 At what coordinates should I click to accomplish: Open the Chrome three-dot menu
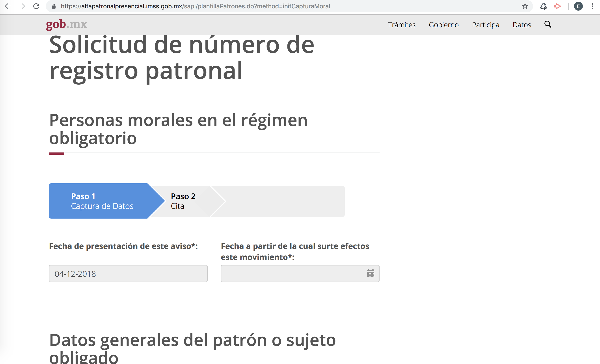(x=593, y=6)
